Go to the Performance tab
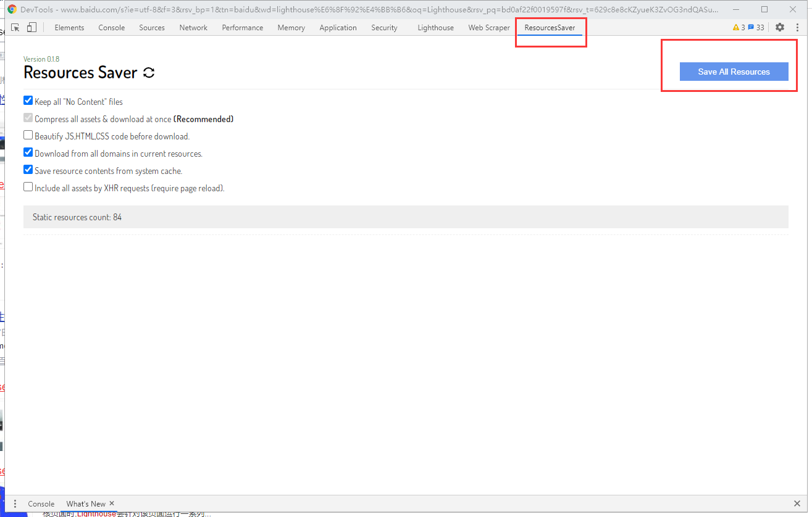Screen dimensions: 812x517 (243, 28)
